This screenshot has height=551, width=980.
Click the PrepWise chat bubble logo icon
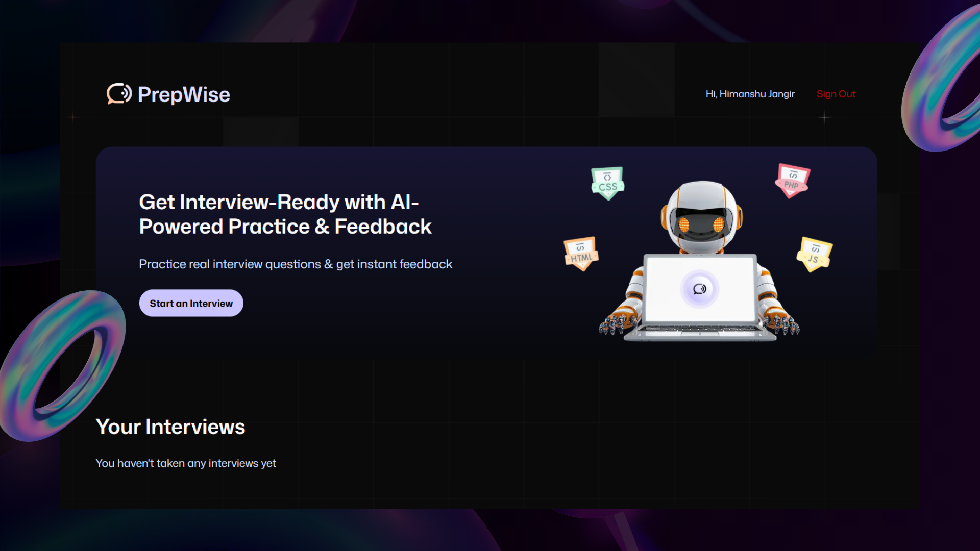(119, 94)
